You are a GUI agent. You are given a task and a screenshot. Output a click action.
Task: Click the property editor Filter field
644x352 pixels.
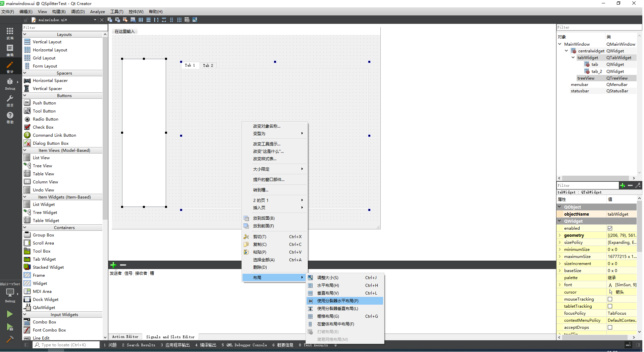pos(587,185)
